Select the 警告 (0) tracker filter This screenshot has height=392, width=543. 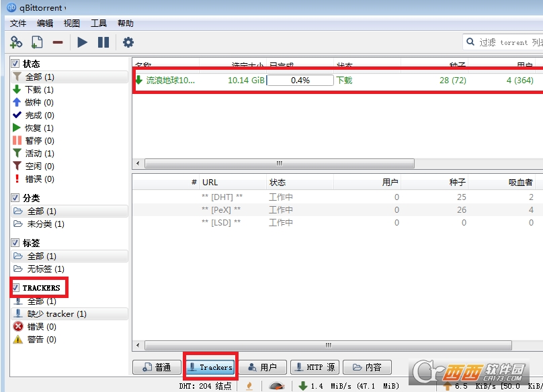coord(70,340)
